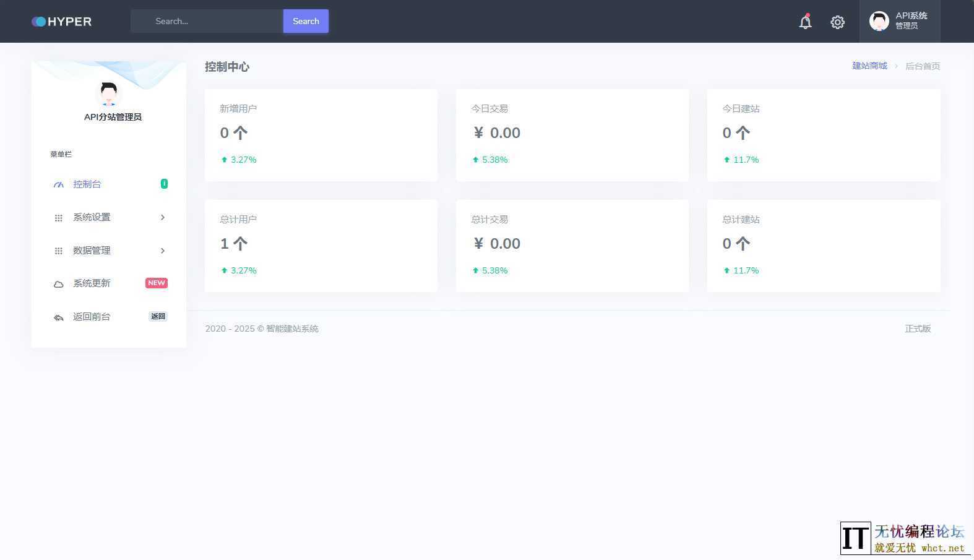The height and width of the screenshot is (560, 974).
Task: Click the HYPER logo
Action: tap(62, 22)
